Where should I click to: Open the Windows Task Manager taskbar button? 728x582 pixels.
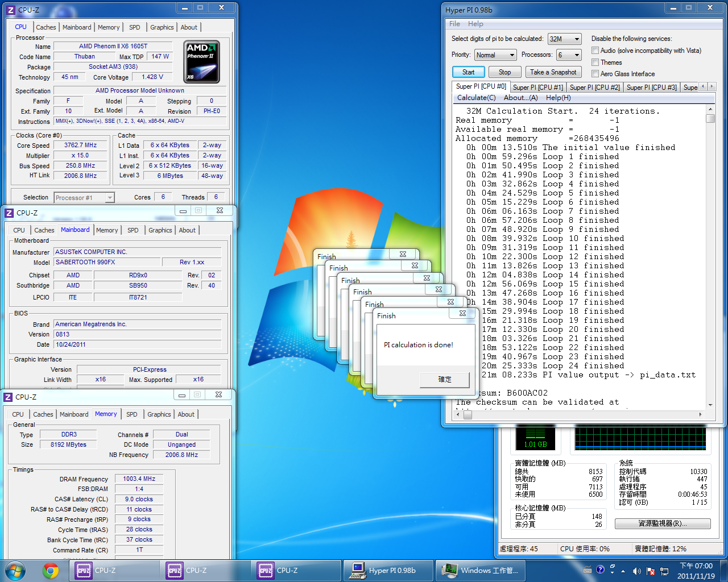click(x=481, y=571)
